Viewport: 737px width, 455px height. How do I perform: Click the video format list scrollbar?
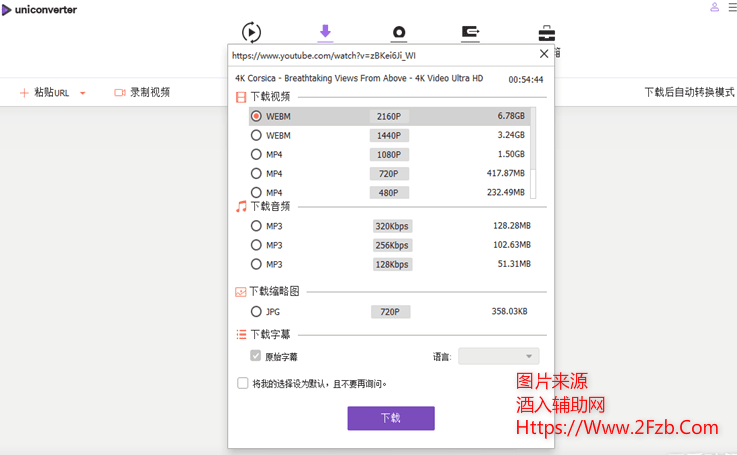[x=533, y=150]
